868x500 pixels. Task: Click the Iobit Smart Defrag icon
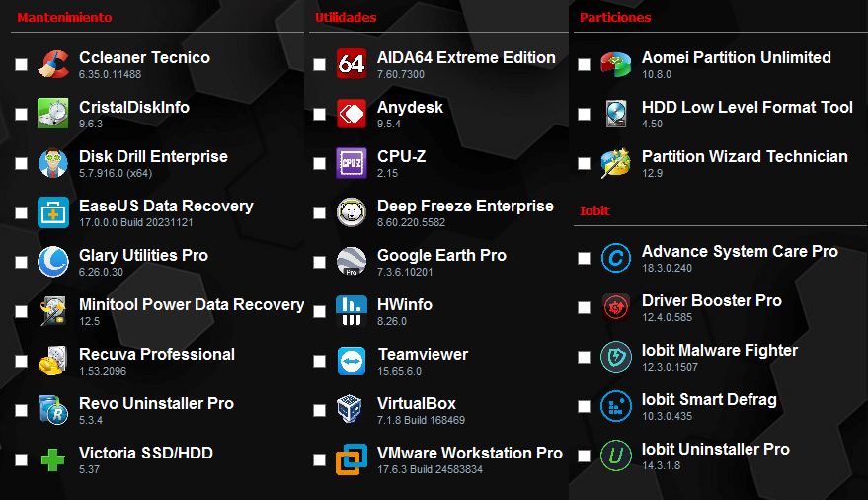click(x=616, y=406)
